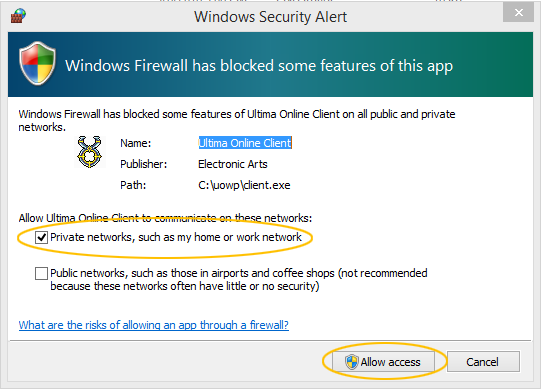The image size is (542, 390).
Task: Click the Ultima Online Client app icon
Action: [x=89, y=152]
